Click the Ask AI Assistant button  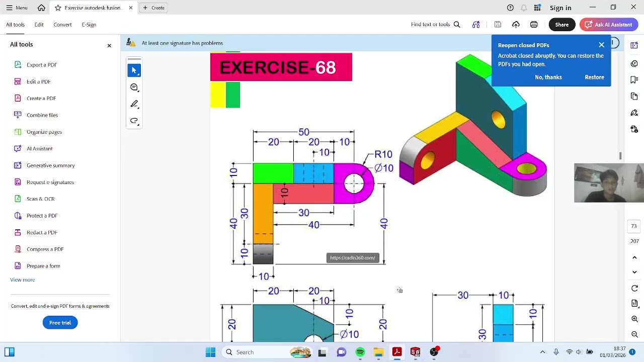pyautogui.click(x=608, y=25)
